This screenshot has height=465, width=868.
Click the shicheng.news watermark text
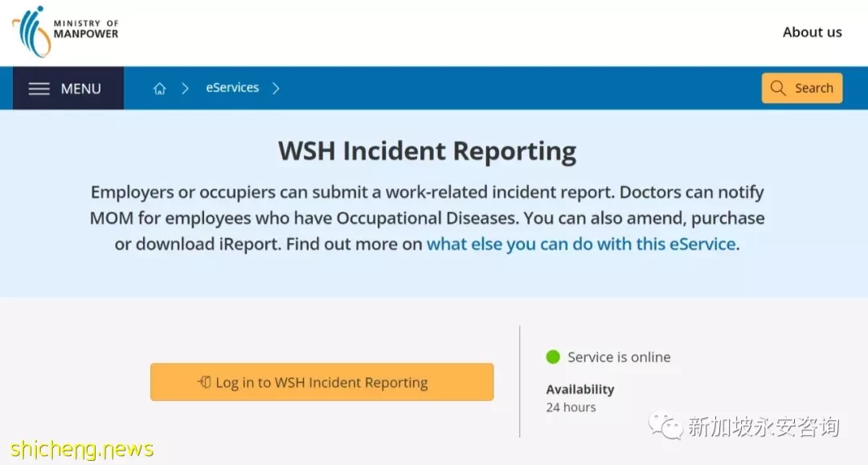81,449
